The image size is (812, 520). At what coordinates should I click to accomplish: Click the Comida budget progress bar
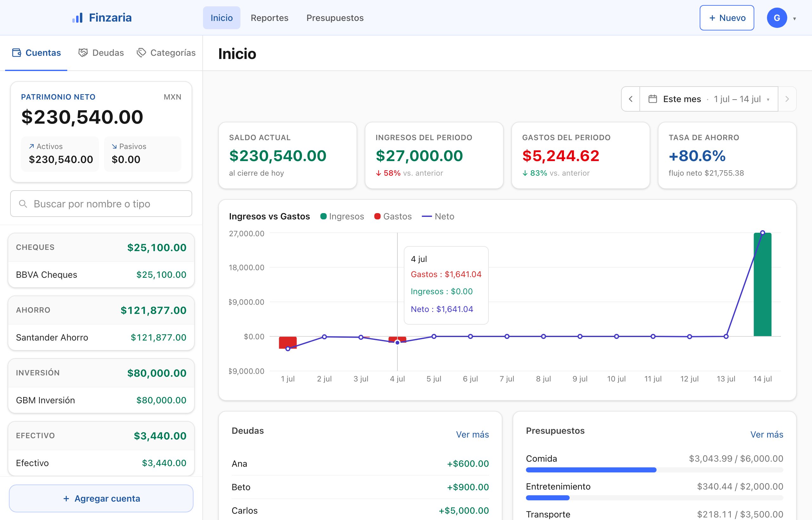pyautogui.click(x=654, y=470)
